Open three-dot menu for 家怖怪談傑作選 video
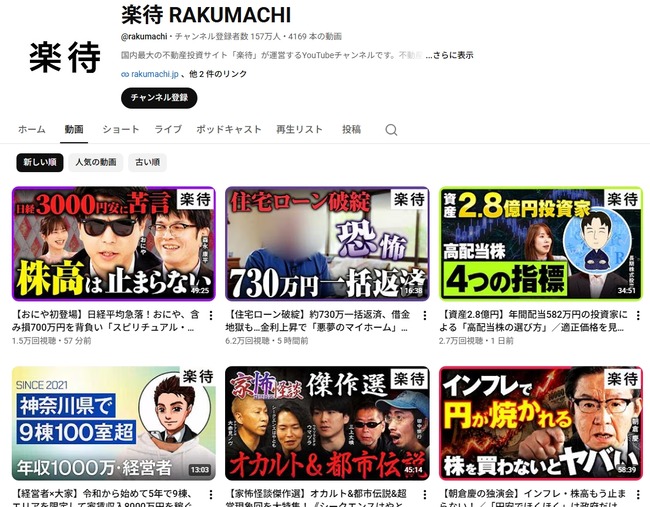 click(425, 495)
